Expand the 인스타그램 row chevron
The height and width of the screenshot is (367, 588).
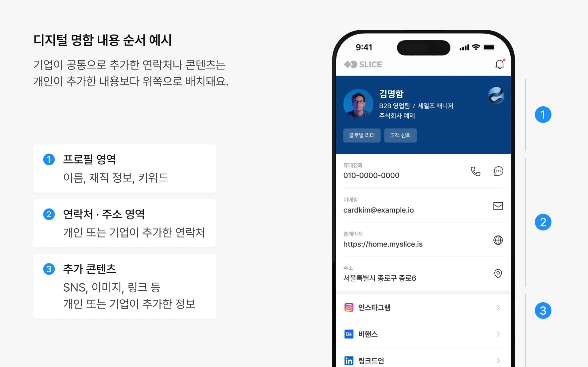click(x=498, y=308)
